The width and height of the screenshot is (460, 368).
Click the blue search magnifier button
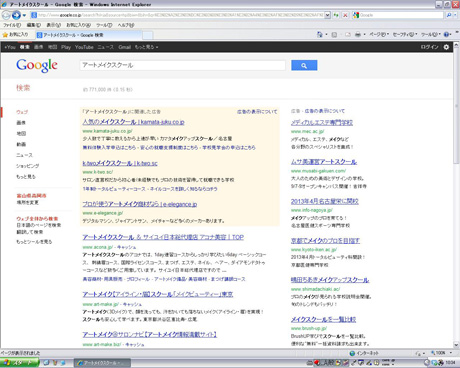304,65
